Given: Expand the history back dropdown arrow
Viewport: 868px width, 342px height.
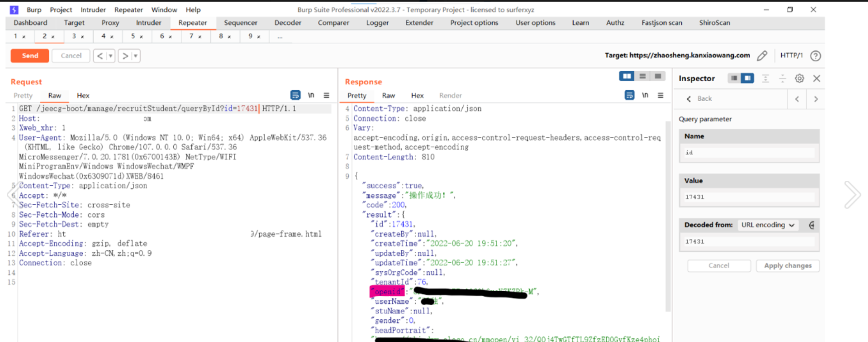Looking at the screenshot, I should click(x=111, y=56).
